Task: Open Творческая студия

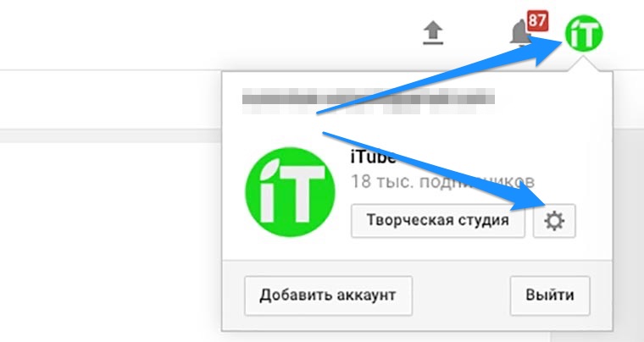Action: [438, 221]
